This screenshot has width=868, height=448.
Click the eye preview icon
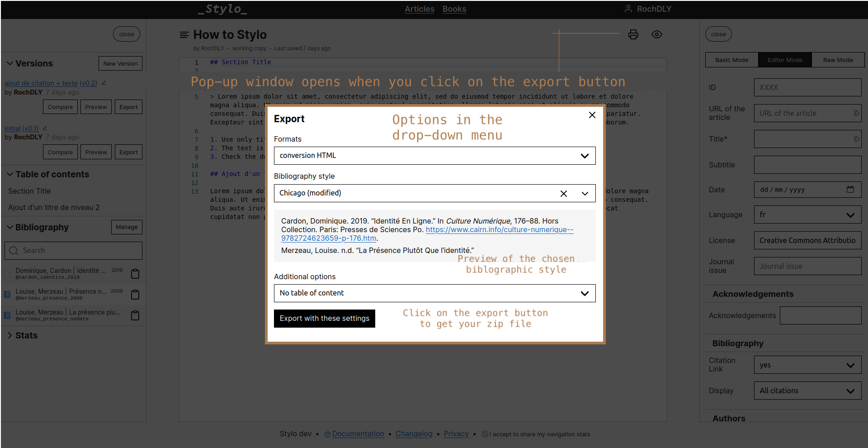[657, 34]
